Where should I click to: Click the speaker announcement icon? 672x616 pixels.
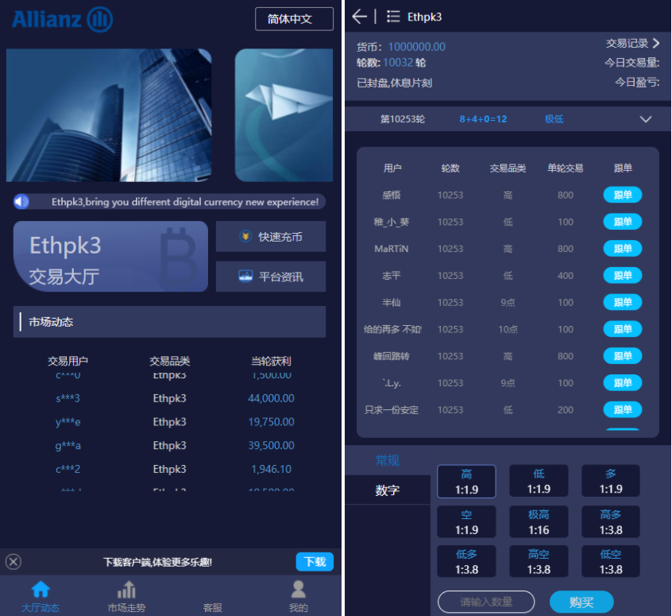click(21, 202)
